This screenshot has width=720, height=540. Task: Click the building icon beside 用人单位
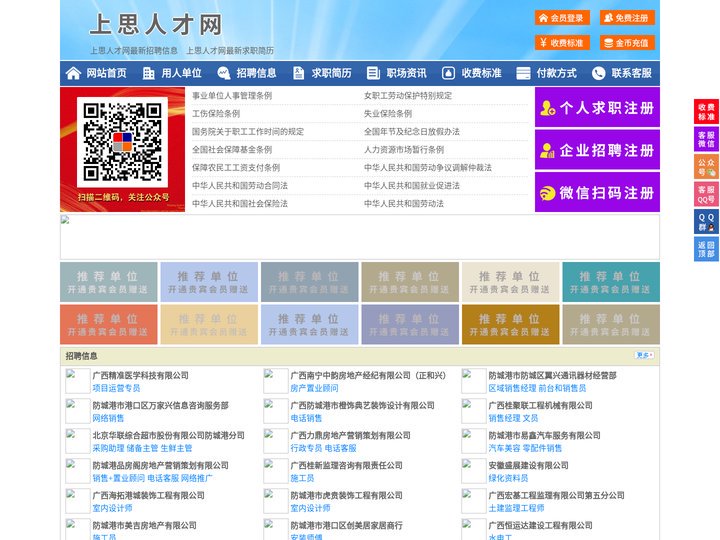pyautogui.click(x=148, y=73)
